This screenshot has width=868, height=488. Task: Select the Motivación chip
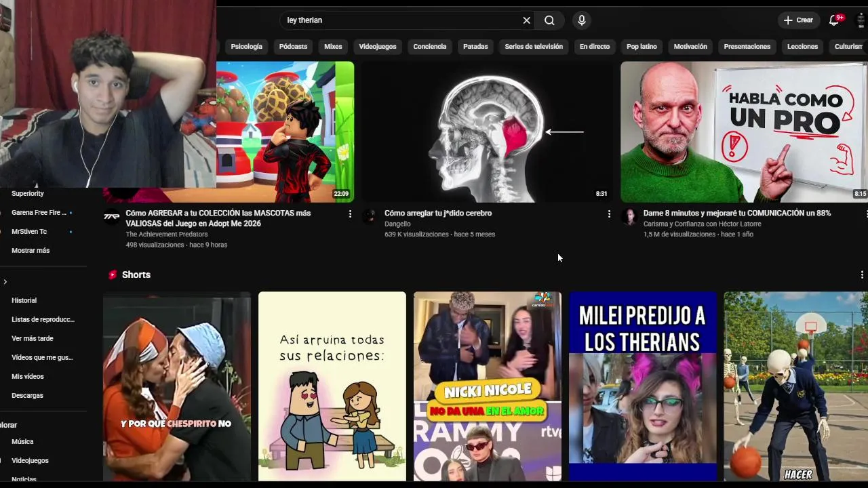pos(690,47)
